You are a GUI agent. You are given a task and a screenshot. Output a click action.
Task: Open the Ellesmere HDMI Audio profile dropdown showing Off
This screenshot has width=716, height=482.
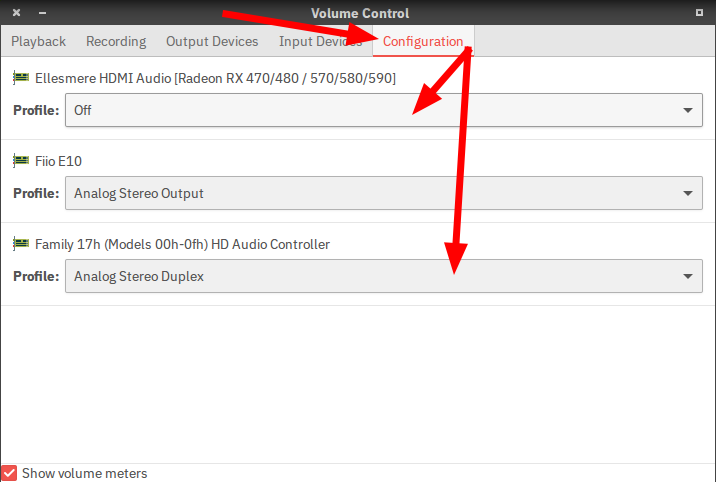[384, 110]
